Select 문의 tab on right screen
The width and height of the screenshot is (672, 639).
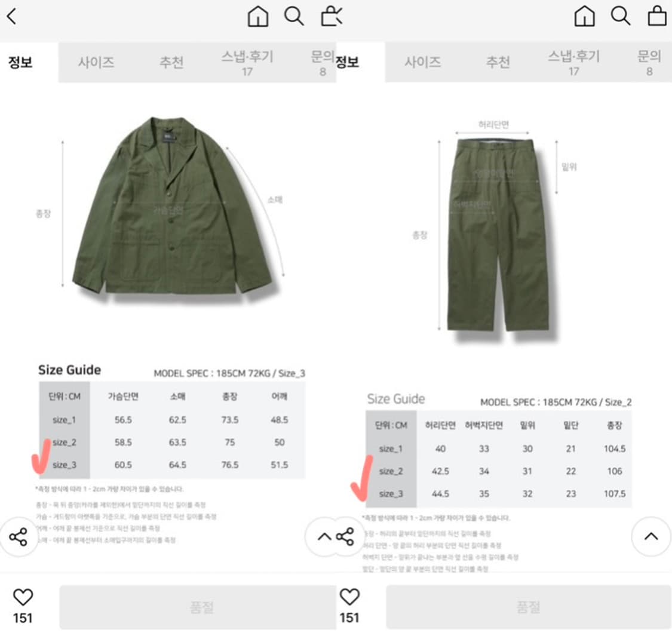[649, 63]
